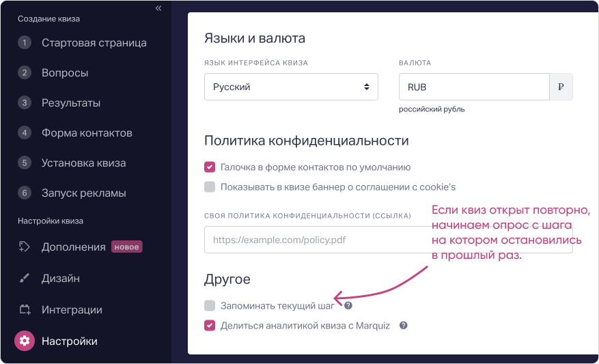Click the gear icon for Настройки
Viewport: 599px width, 364px height.
pos(25,341)
